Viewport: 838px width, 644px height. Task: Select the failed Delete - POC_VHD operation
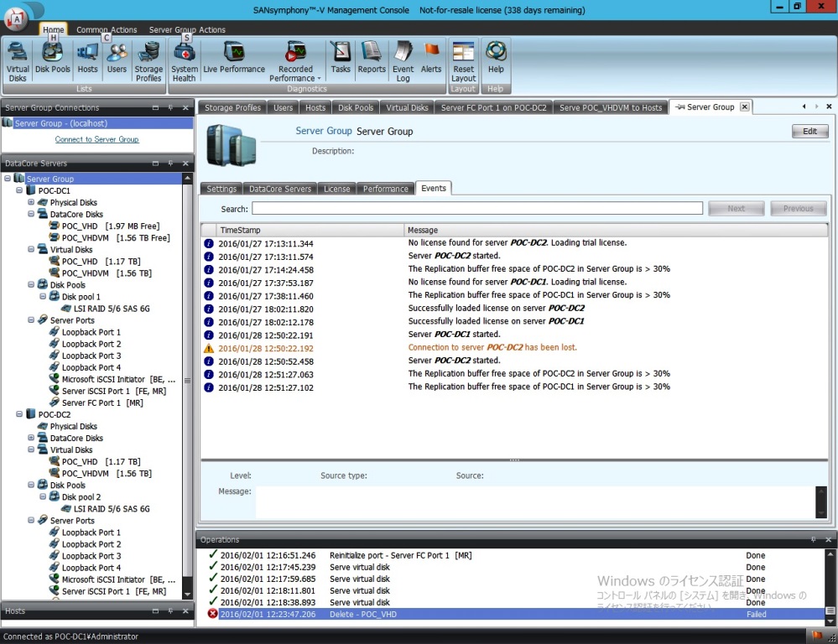click(362, 614)
